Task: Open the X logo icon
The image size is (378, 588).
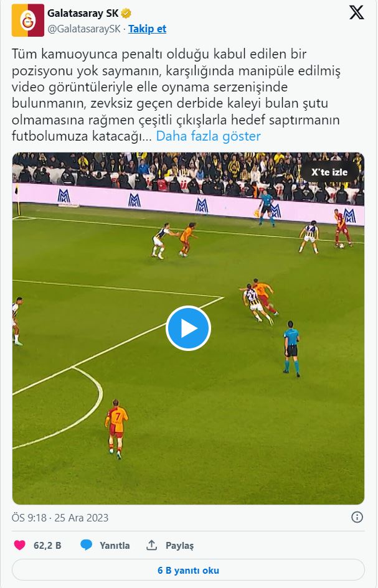Action: (x=356, y=12)
